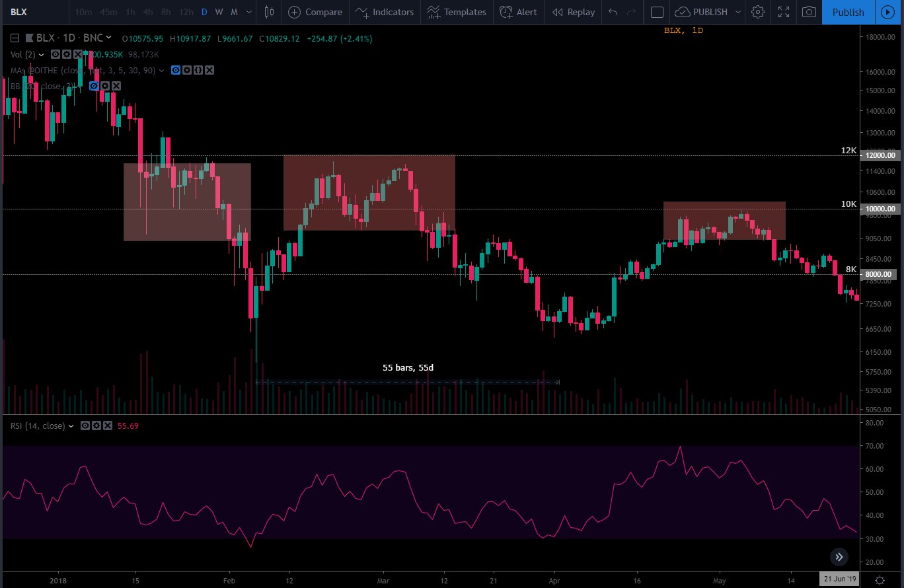Click the undo arrow
This screenshot has height=588, width=904.
(x=613, y=12)
